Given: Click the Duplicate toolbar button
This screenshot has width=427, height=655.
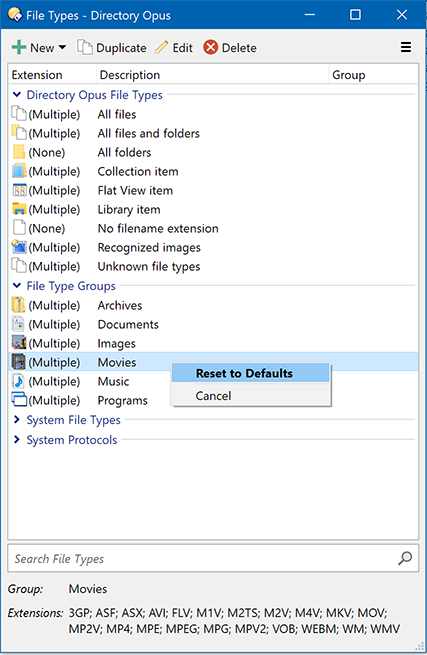Looking at the screenshot, I should click(x=112, y=48).
